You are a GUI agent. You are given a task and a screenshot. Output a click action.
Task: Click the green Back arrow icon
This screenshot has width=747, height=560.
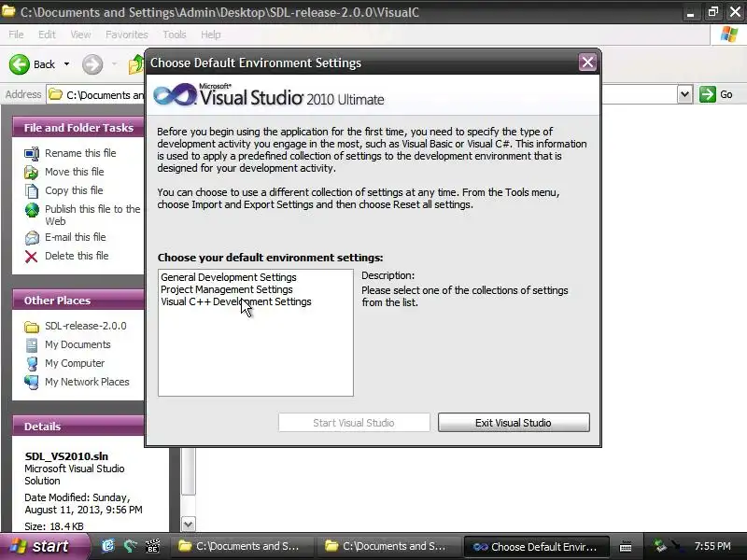(19, 64)
